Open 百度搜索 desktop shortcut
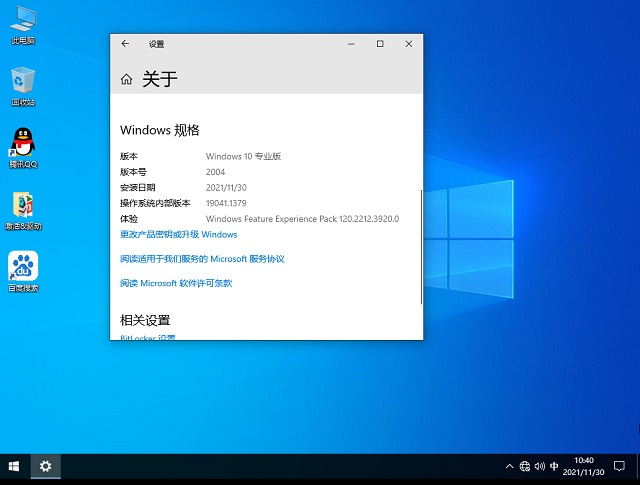Screen dimensions: 640x485 tap(23, 267)
